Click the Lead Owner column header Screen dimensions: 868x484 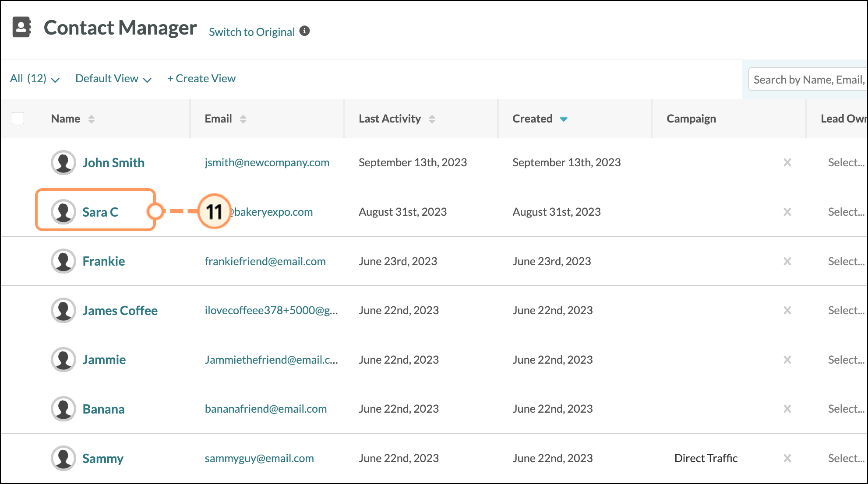click(843, 119)
